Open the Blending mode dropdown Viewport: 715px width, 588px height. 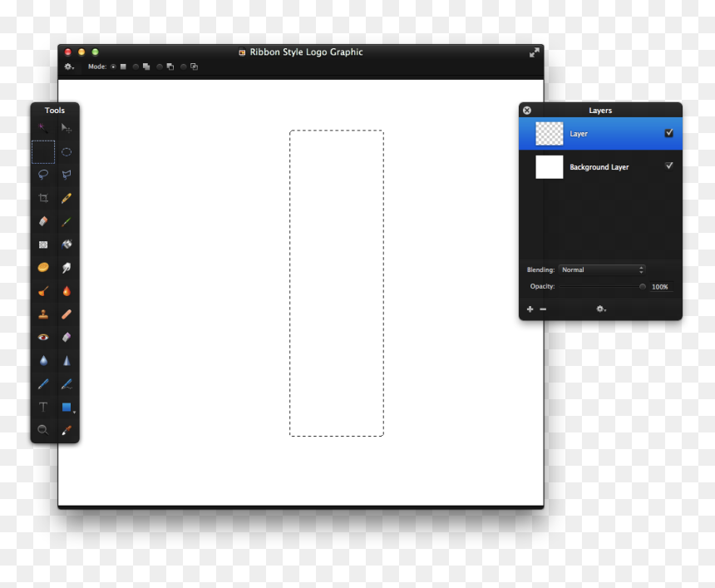pyautogui.click(x=602, y=269)
